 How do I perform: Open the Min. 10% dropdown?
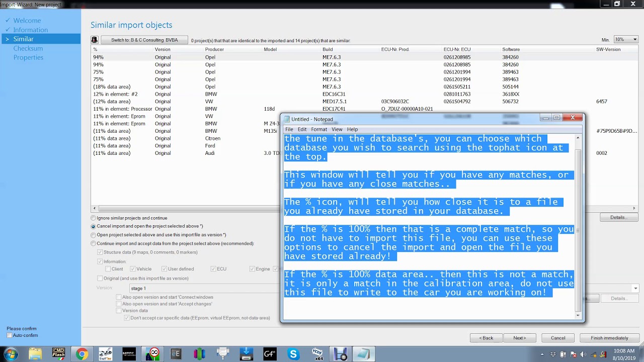click(625, 40)
